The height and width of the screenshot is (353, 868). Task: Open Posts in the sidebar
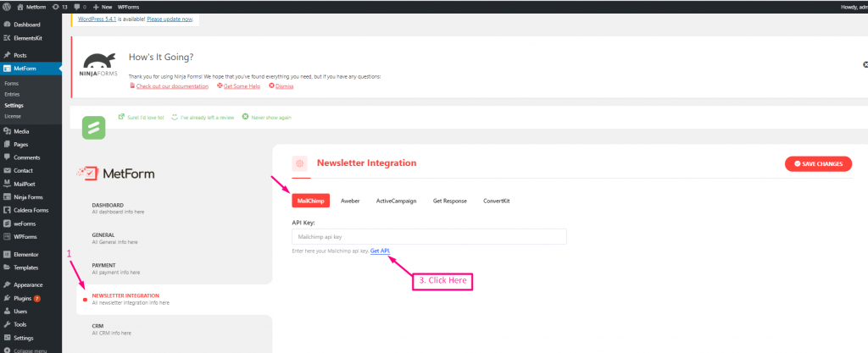tap(20, 55)
